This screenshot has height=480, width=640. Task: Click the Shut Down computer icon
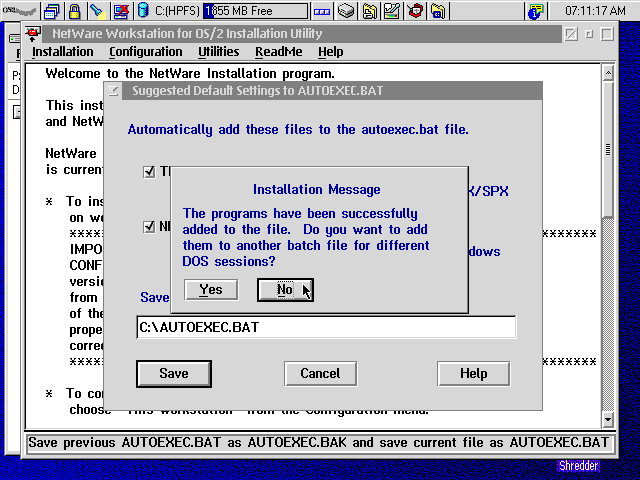pos(121,11)
